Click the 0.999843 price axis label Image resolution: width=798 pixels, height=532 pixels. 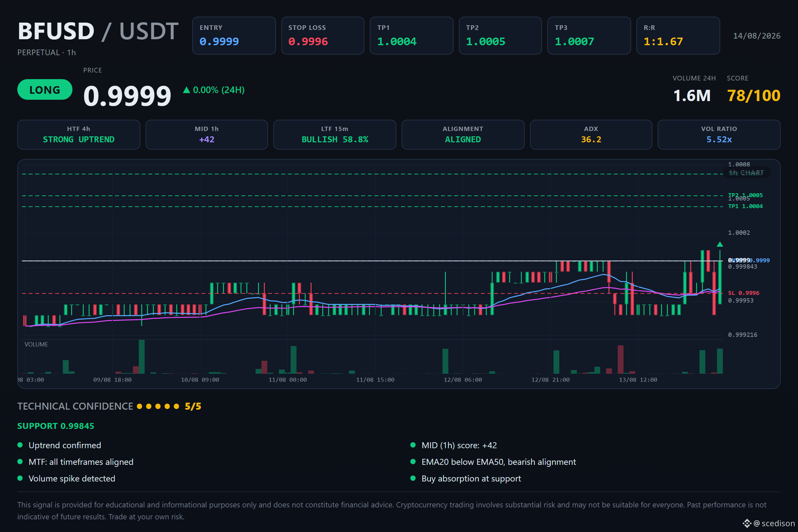point(742,267)
